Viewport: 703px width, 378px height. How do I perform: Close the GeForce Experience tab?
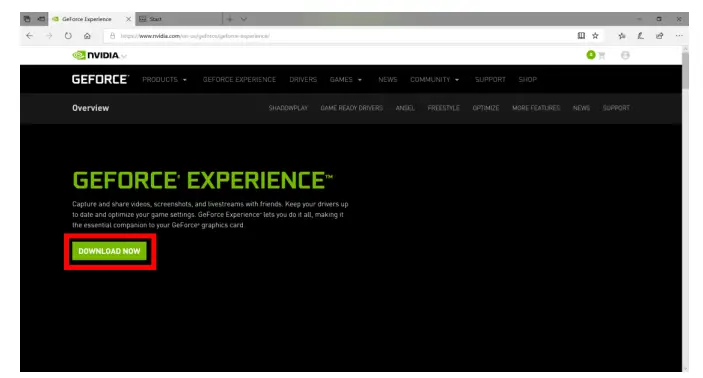(128, 19)
